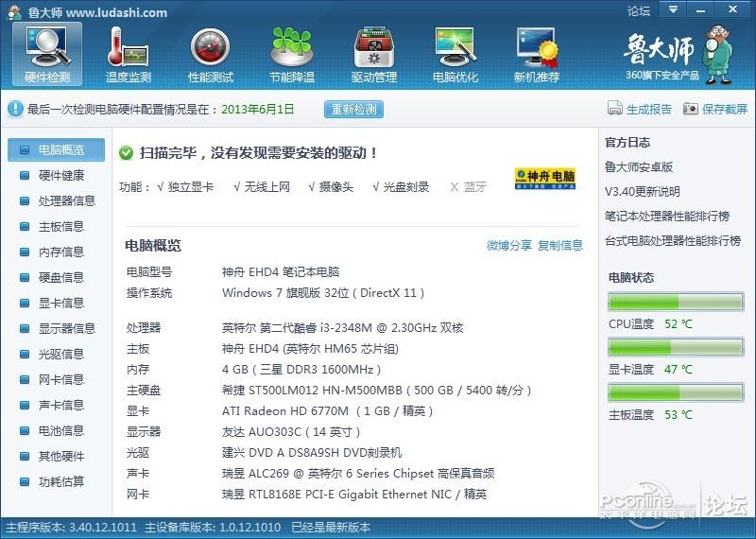Click the 生成报告 printer icon
The width and height of the screenshot is (756, 539).
click(x=615, y=108)
